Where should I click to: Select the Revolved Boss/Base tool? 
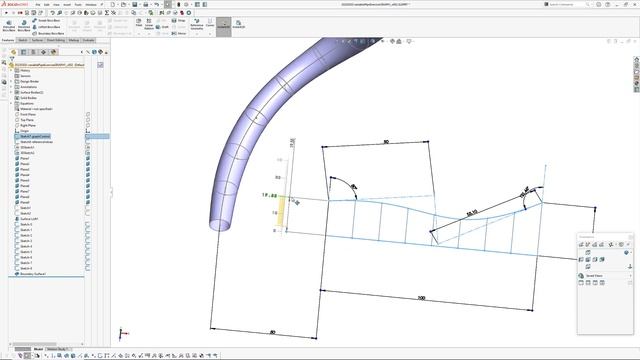tap(24, 25)
